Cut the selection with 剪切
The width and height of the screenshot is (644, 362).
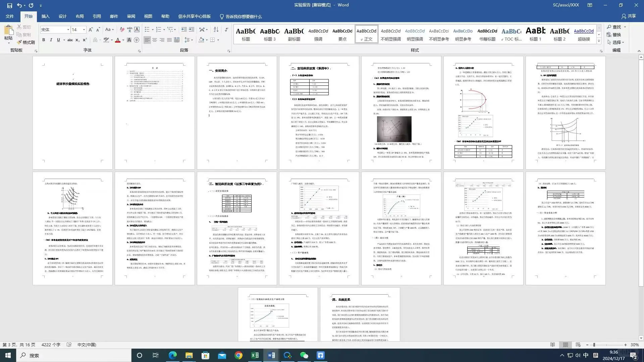24,27
